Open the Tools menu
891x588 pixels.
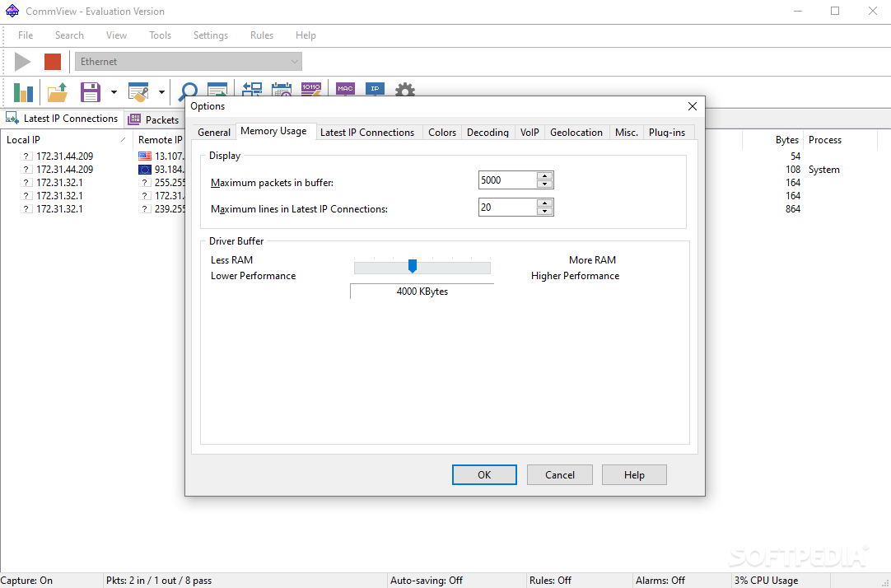click(161, 35)
